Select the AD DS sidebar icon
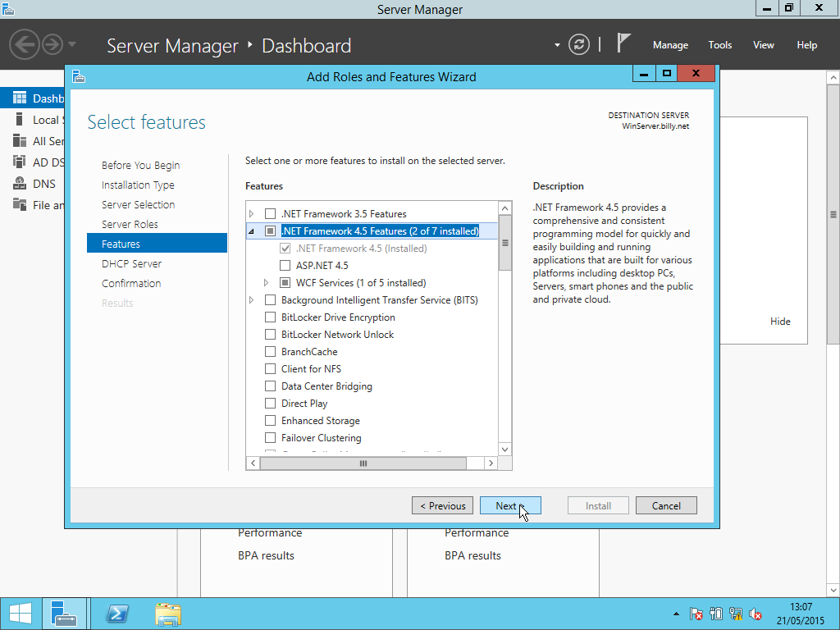The width and height of the screenshot is (840, 630). pos(20,162)
